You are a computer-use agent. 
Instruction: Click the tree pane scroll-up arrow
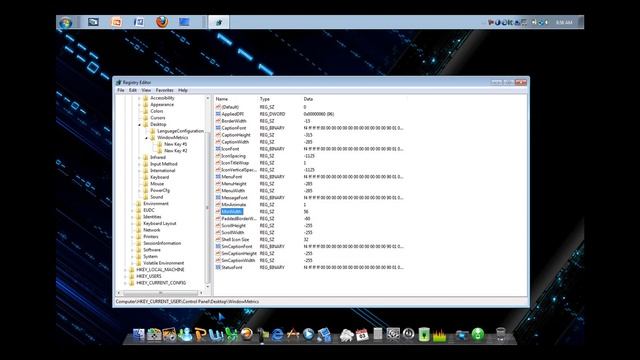207,98
